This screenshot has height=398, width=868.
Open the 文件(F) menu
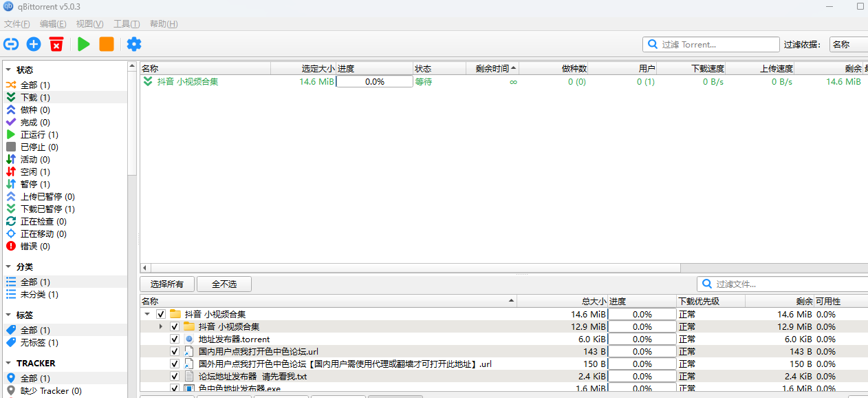coord(17,24)
